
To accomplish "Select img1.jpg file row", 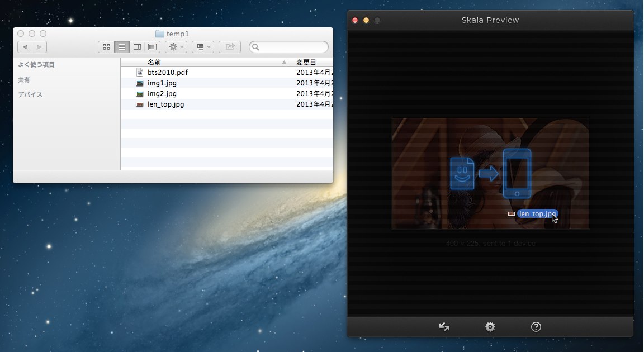I will click(x=227, y=83).
